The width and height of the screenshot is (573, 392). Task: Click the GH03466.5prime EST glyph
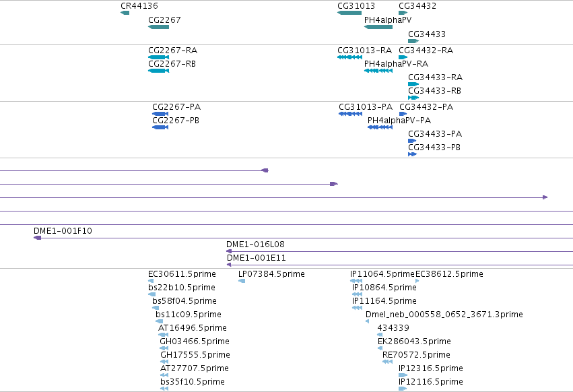point(164,348)
